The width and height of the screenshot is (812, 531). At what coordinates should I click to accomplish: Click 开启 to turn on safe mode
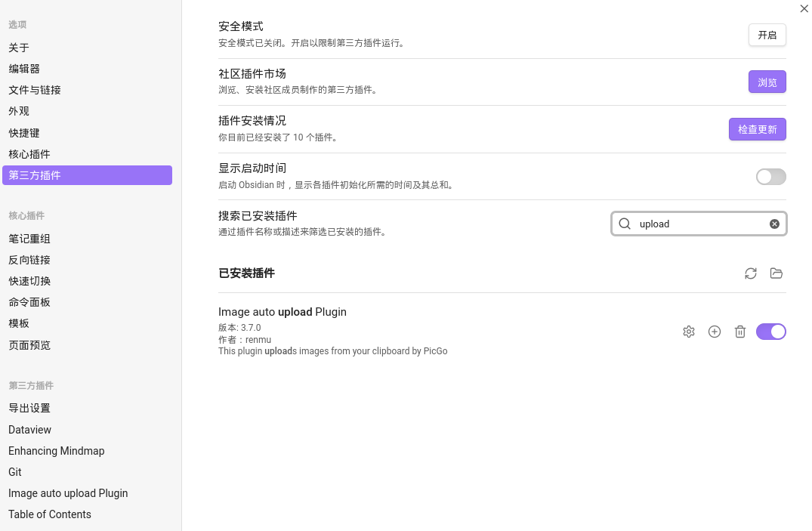[767, 36]
